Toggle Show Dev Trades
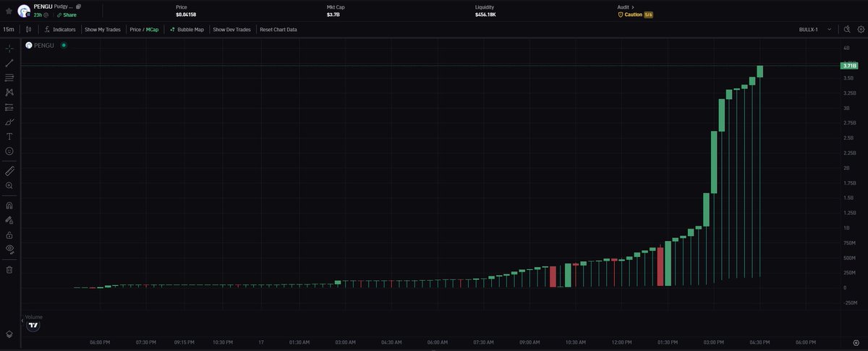 click(231, 30)
